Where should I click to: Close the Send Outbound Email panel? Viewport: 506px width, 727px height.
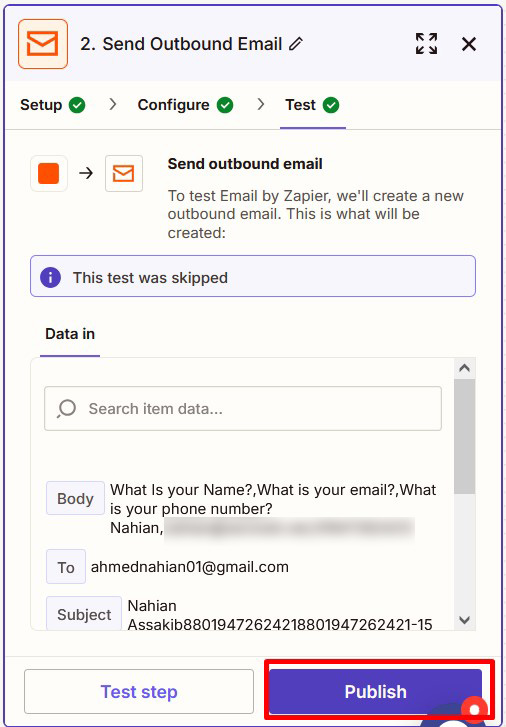coord(469,45)
